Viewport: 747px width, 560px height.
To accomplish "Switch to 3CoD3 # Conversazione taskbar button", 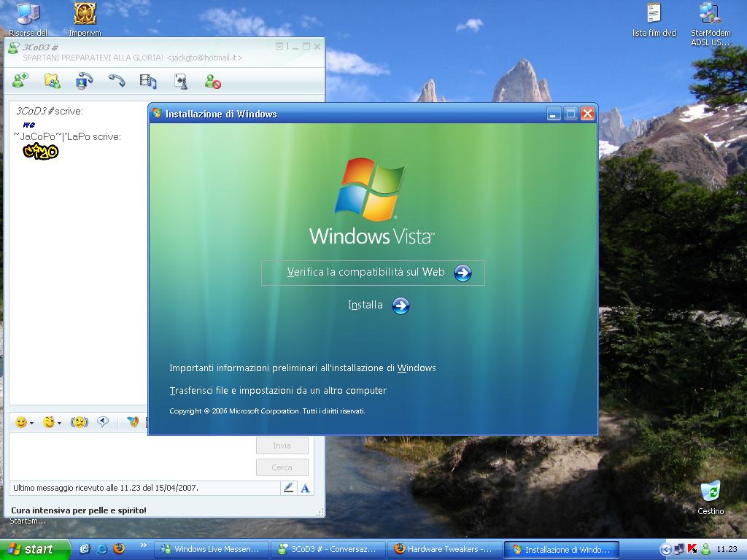I will click(x=328, y=550).
